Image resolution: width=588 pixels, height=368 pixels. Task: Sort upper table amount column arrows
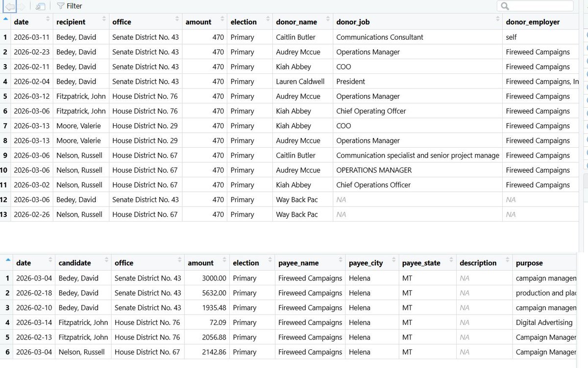pyautogui.click(x=222, y=20)
